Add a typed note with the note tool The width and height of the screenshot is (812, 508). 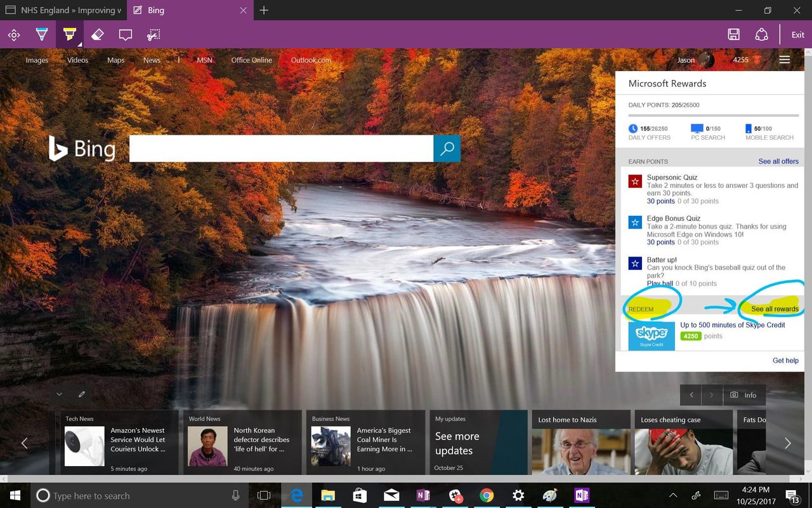[x=126, y=35]
